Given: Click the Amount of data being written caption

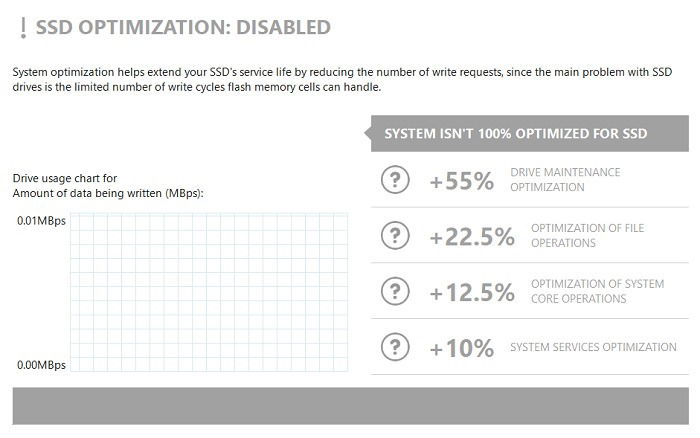Looking at the screenshot, I should point(108,193).
